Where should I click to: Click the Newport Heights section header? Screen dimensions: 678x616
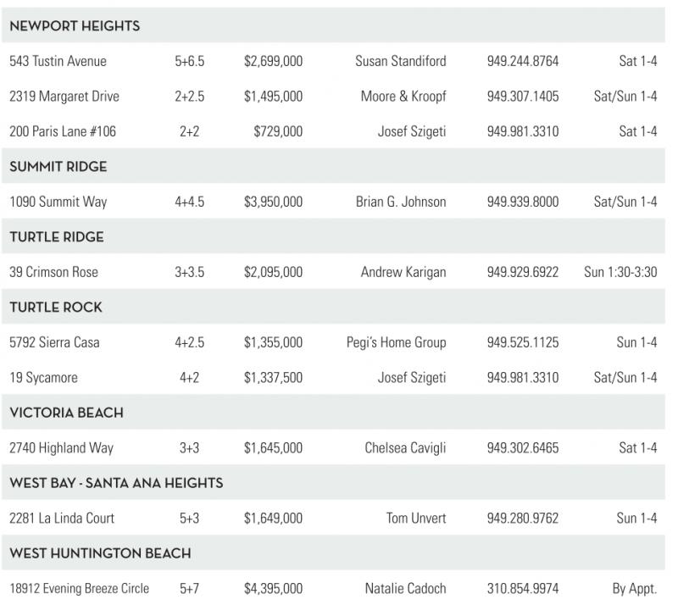click(75, 26)
